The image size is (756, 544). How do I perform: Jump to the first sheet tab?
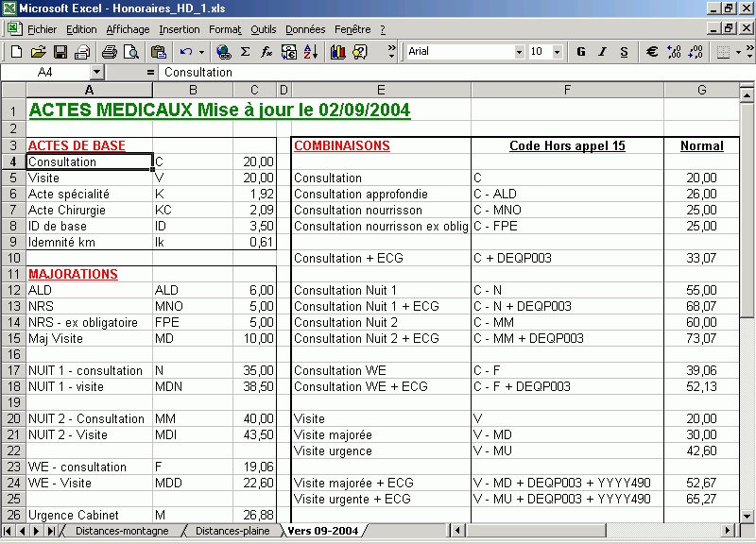8,531
